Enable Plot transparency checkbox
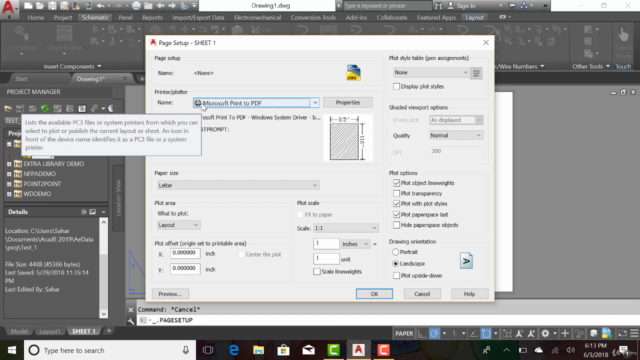Image resolution: width=640 pixels, height=360 pixels. click(396, 193)
